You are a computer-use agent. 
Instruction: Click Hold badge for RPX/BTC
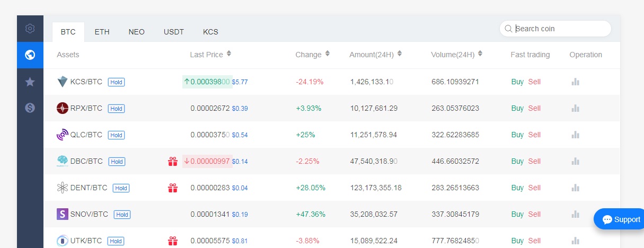click(x=116, y=109)
